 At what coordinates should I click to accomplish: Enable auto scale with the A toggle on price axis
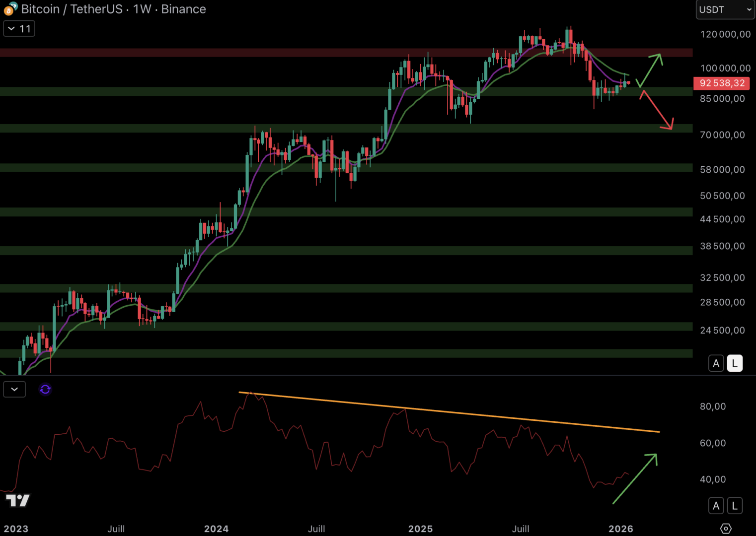pyautogui.click(x=716, y=363)
